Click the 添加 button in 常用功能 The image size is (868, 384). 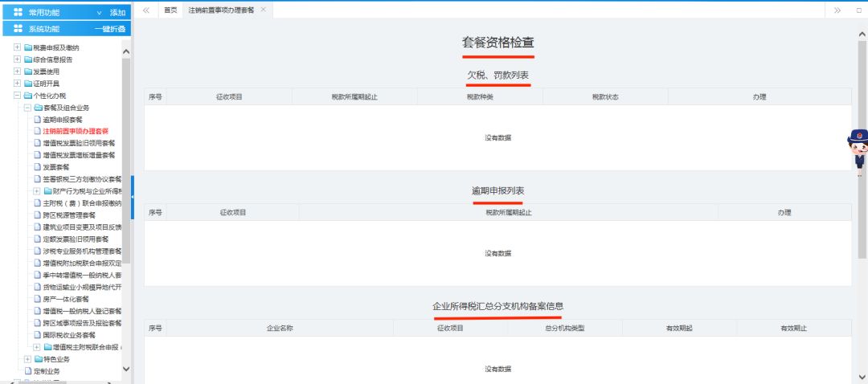[x=117, y=13]
